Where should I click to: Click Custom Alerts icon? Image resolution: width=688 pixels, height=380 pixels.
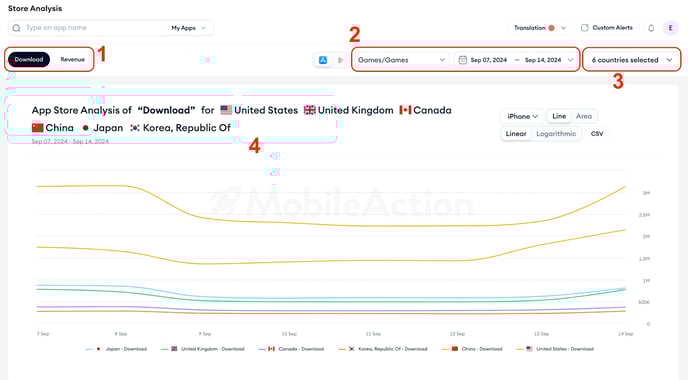584,28
